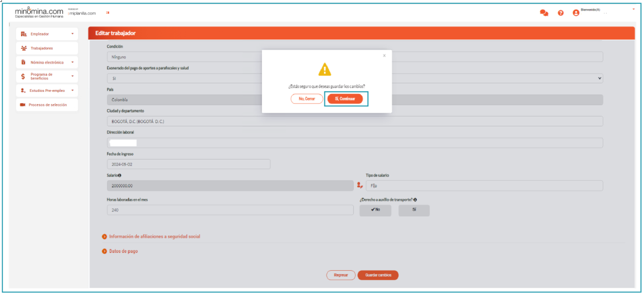The width and height of the screenshot is (644, 294).
Task: Click the salary edit icon beside Salario
Action: pyautogui.click(x=359, y=185)
